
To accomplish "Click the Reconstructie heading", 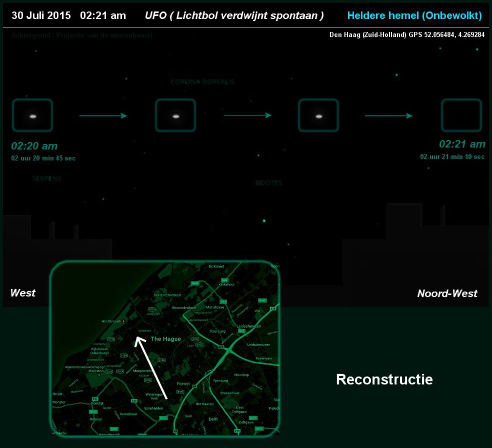I will (x=384, y=379).
